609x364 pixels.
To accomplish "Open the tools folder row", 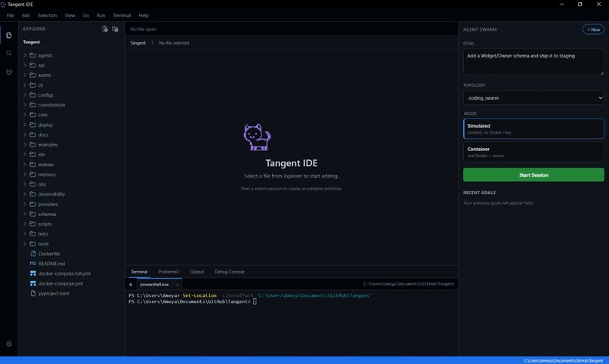I will [72, 244].
